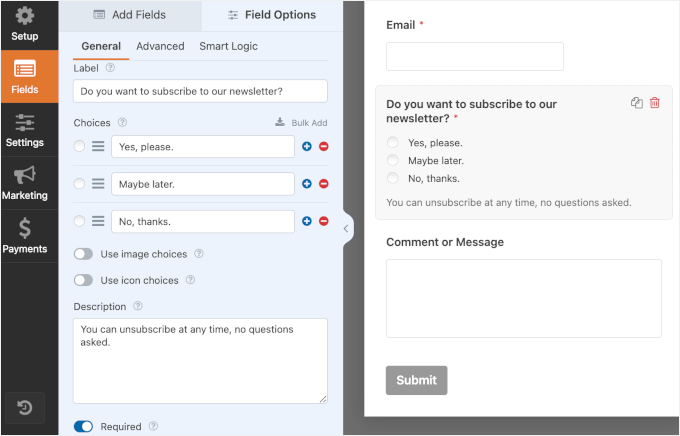680x436 pixels.
Task: Select the 'Comment or Message' field label
Action: click(x=445, y=242)
